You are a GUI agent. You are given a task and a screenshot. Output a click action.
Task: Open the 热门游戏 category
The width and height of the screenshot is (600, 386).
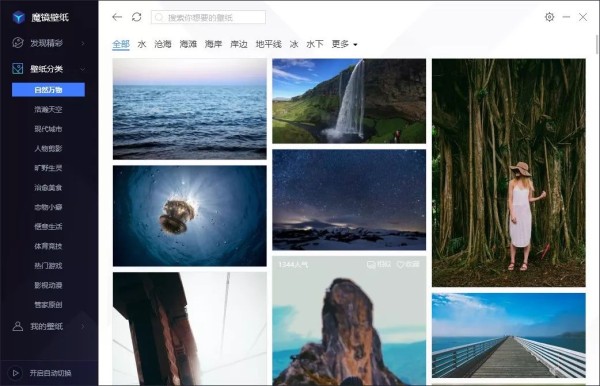click(48, 265)
